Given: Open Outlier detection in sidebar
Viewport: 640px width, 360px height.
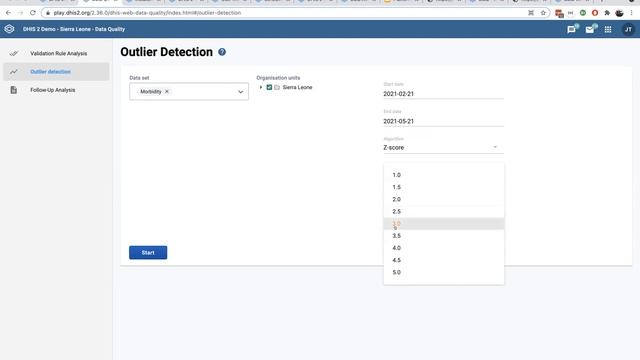Looking at the screenshot, I should [x=56, y=72].
